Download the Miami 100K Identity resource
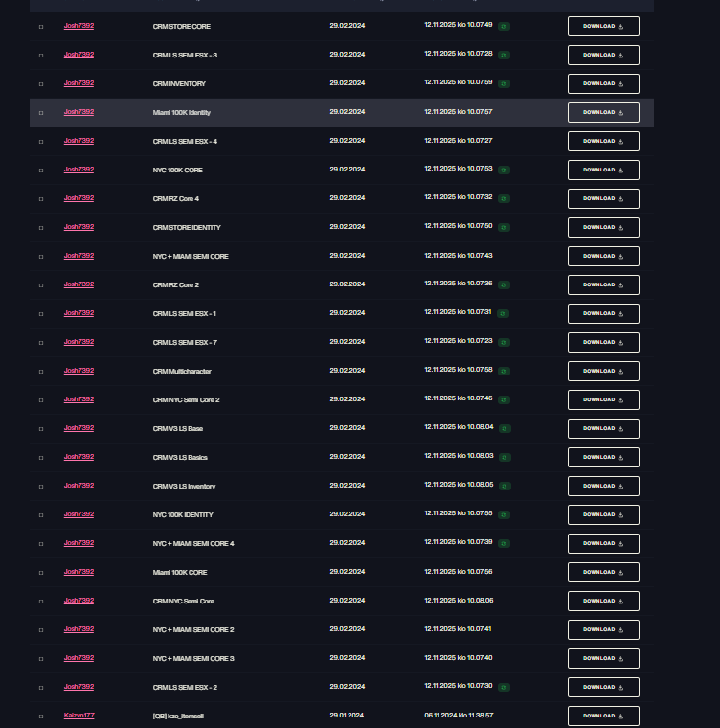The height and width of the screenshot is (728, 720). click(x=603, y=113)
